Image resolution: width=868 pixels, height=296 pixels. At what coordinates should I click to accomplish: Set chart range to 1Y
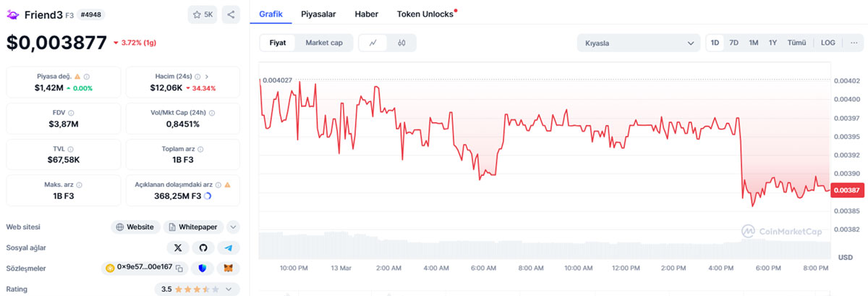pos(773,43)
